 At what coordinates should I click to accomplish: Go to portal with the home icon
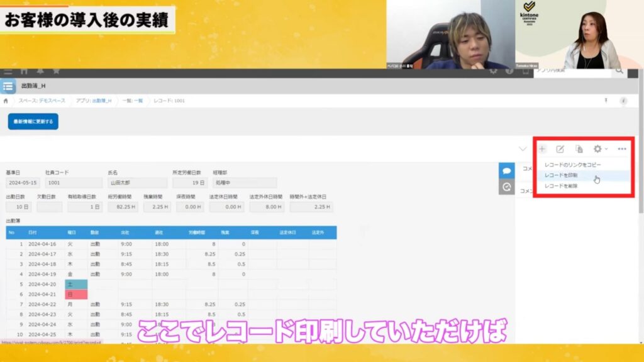pyautogui.click(x=24, y=71)
